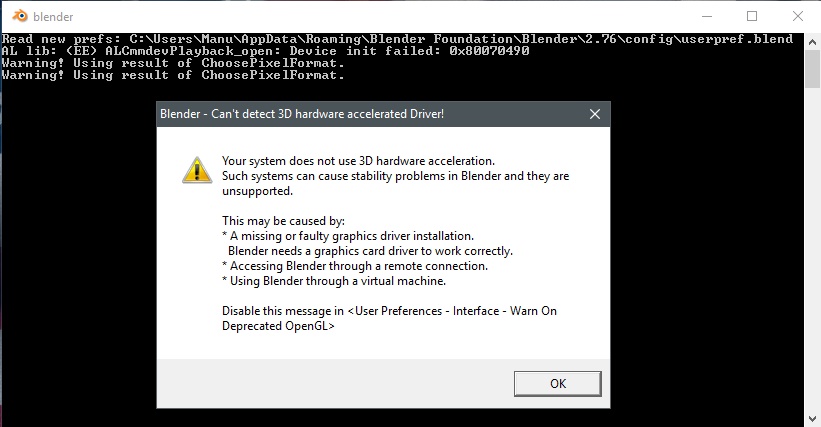Confirm the hardware warning with OK
Image resolution: width=821 pixels, height=427 pixels.
click(x=558, y=384)
